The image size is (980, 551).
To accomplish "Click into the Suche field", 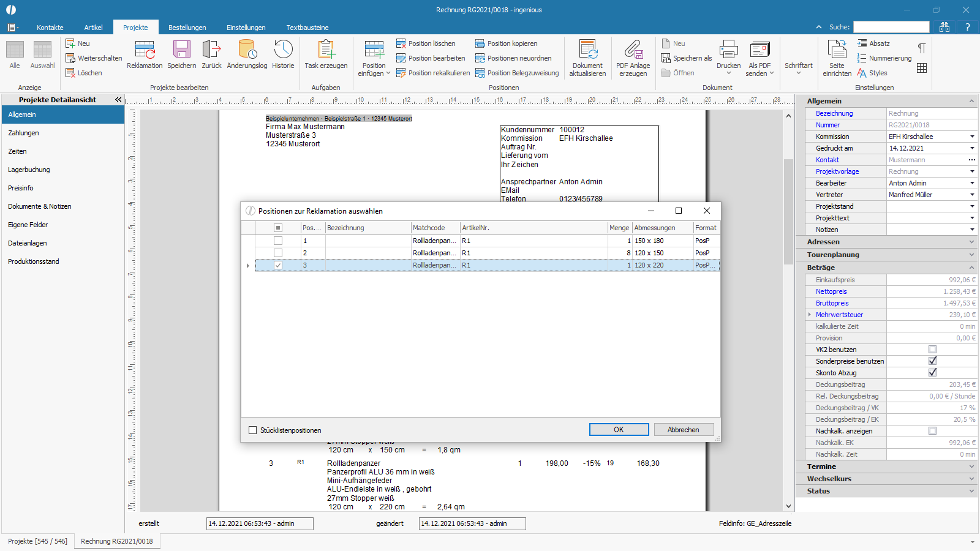I will 891,27.
